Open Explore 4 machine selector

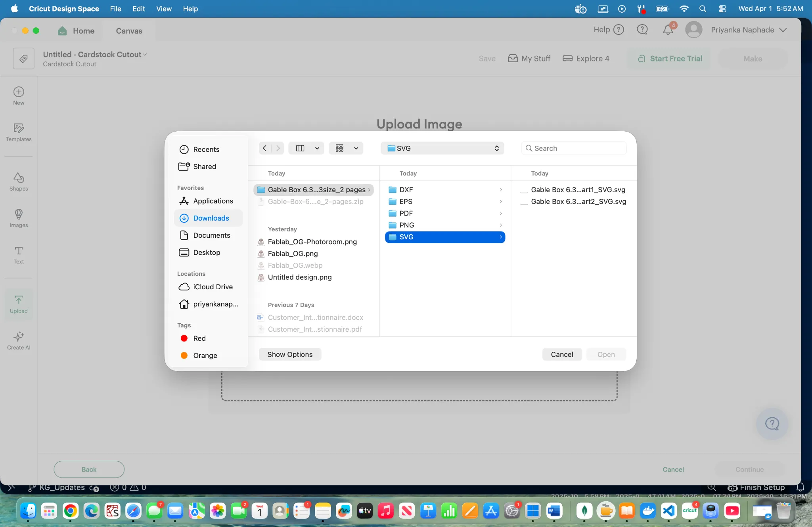(x=586, y=59)
